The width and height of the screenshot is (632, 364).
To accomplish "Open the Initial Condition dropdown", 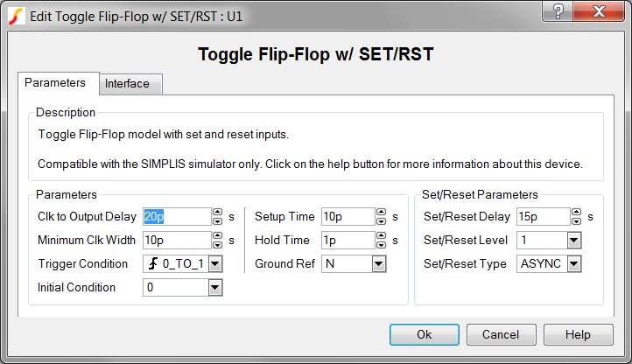I will pyautogui.click(x=215, y=288).
